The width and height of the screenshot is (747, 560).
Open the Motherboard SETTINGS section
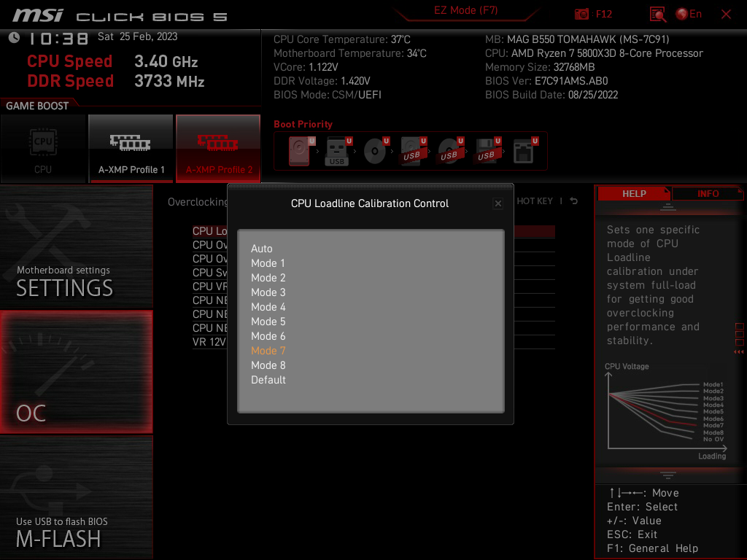tap(76, 247)
